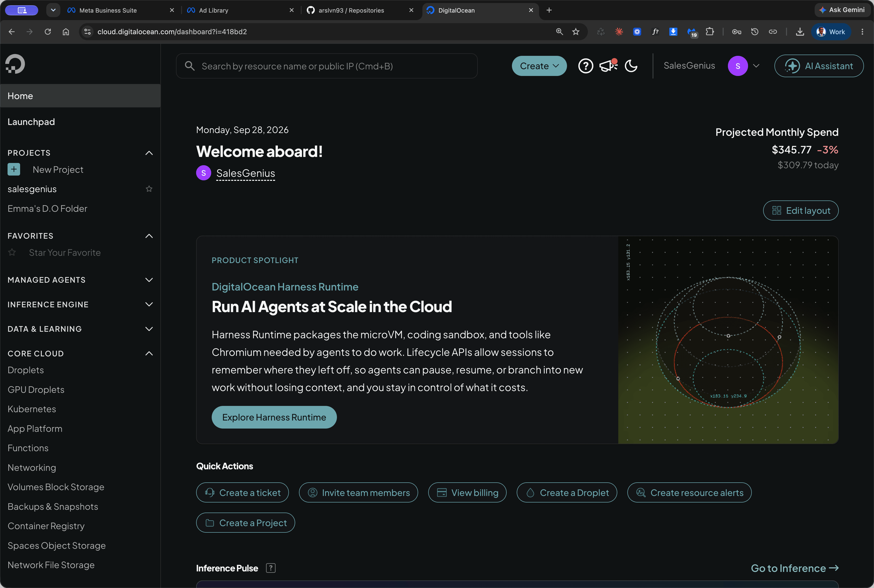
Task: Star the salesgenius project
Action: (x=149, y=189)
